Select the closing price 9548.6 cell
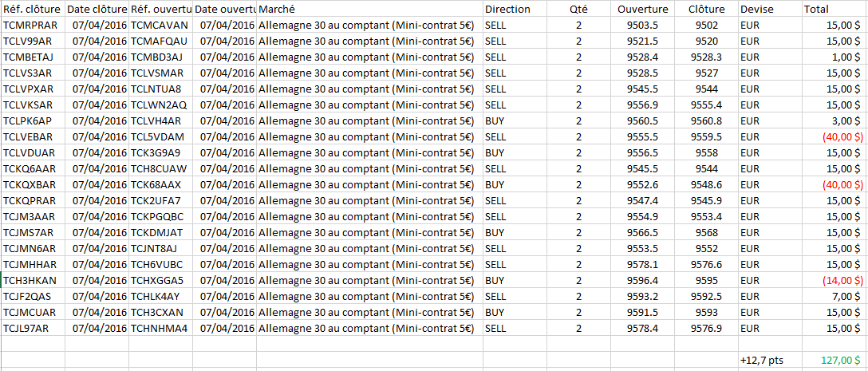The height and width of the screenshot is (371, 868). tap(706, 184)
